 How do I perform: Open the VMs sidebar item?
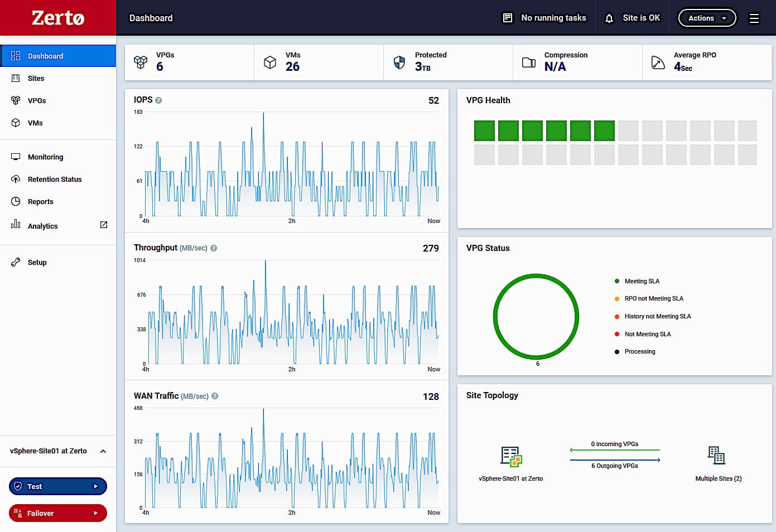tap(58, 123)
